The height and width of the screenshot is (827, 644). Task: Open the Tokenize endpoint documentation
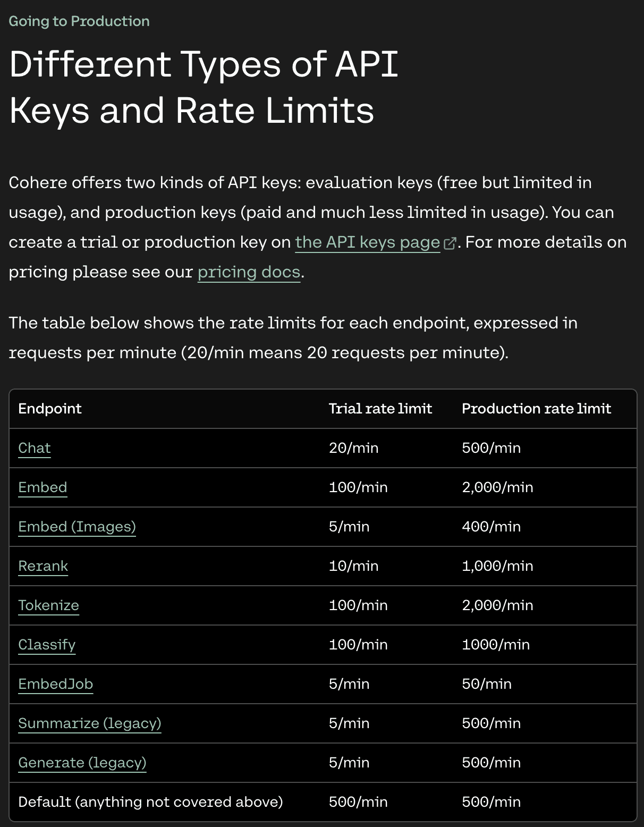tap(48, 605)
